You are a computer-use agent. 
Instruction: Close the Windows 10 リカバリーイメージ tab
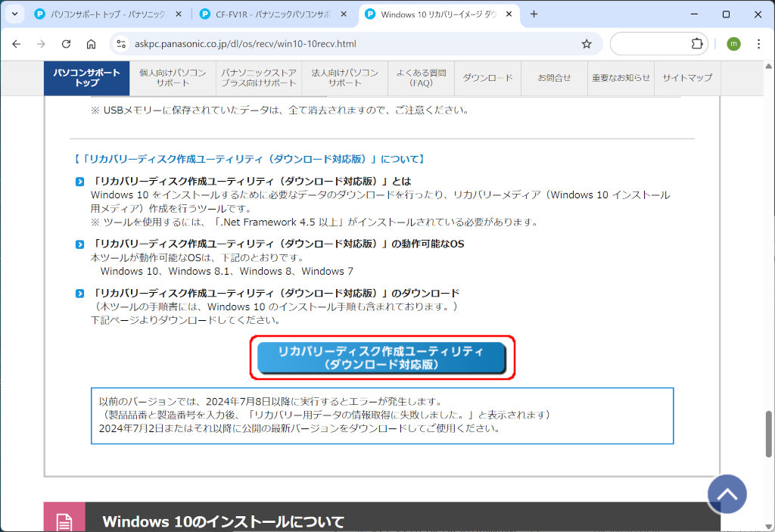coord(509,14)
